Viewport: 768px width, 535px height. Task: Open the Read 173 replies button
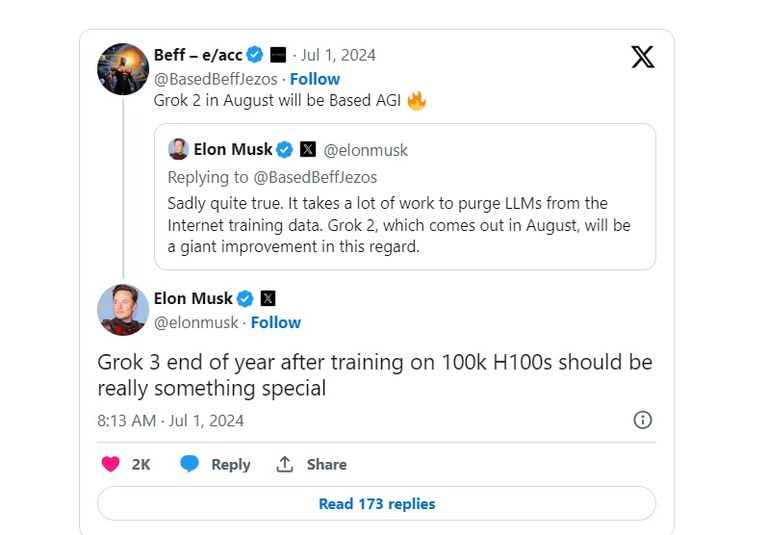click(376, 504)
